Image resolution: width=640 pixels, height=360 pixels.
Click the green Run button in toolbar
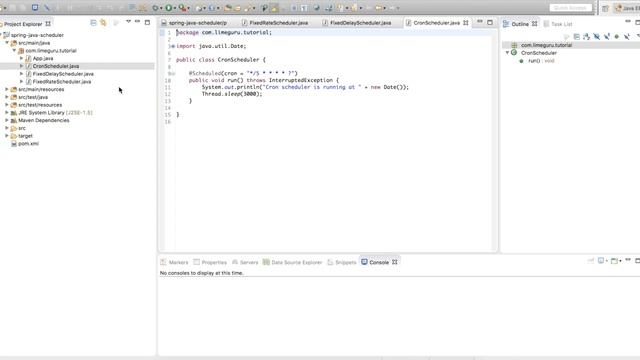(x=169, y=8)
